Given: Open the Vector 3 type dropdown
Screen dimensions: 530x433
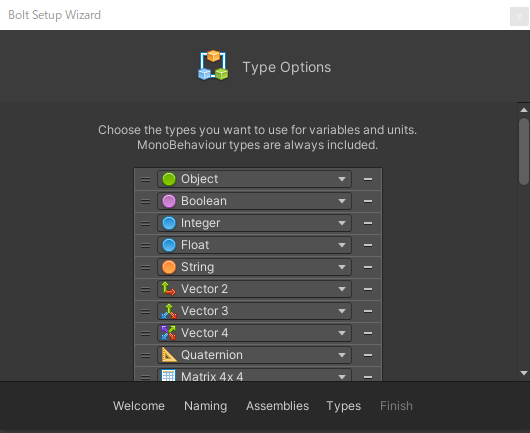Looking at the screenshot, I should (255, 311).
